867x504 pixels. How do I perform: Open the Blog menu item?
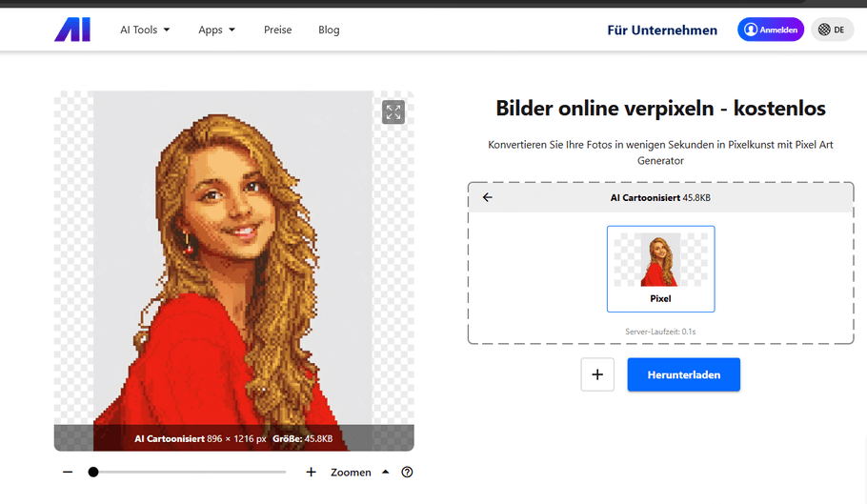(x=329, y=30)
